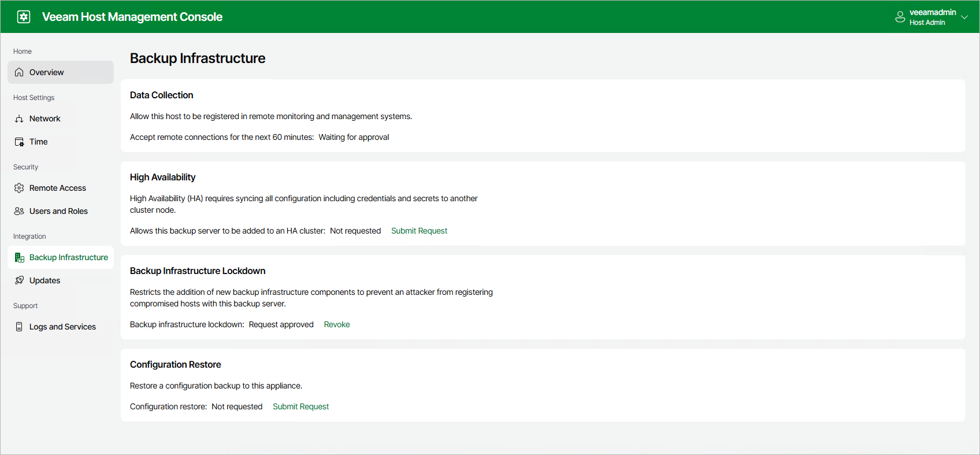Click the Home sidebar group label
The image size is (980, 455).
23,51
